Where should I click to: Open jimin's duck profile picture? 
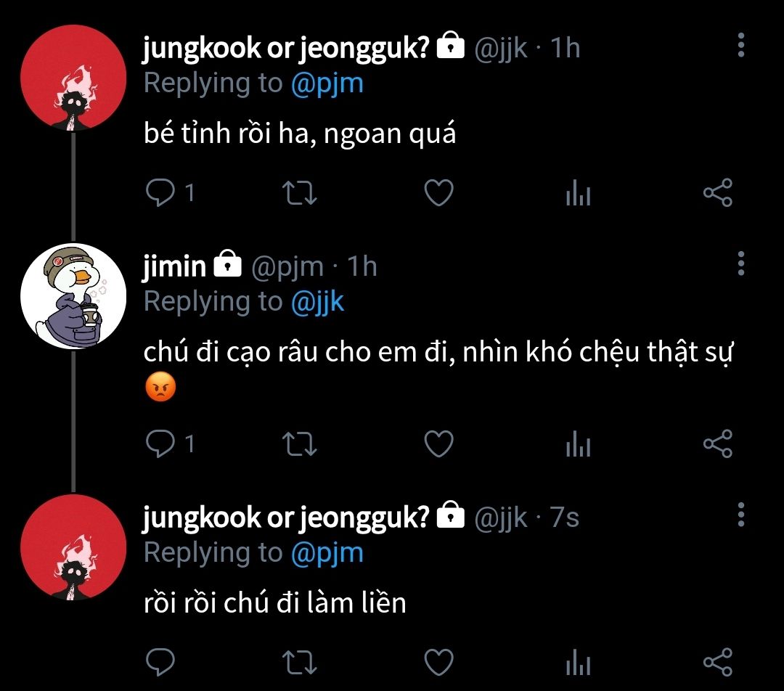click(73, 295)
